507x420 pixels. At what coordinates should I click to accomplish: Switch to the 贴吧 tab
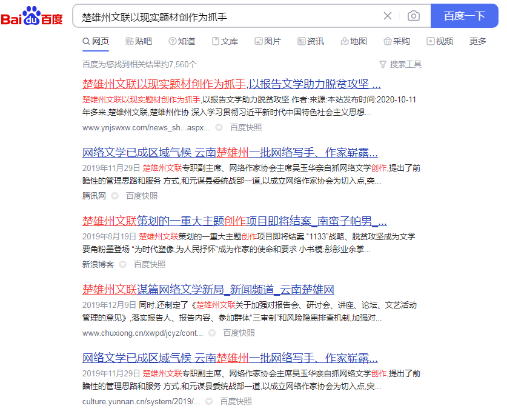(139, 41)
